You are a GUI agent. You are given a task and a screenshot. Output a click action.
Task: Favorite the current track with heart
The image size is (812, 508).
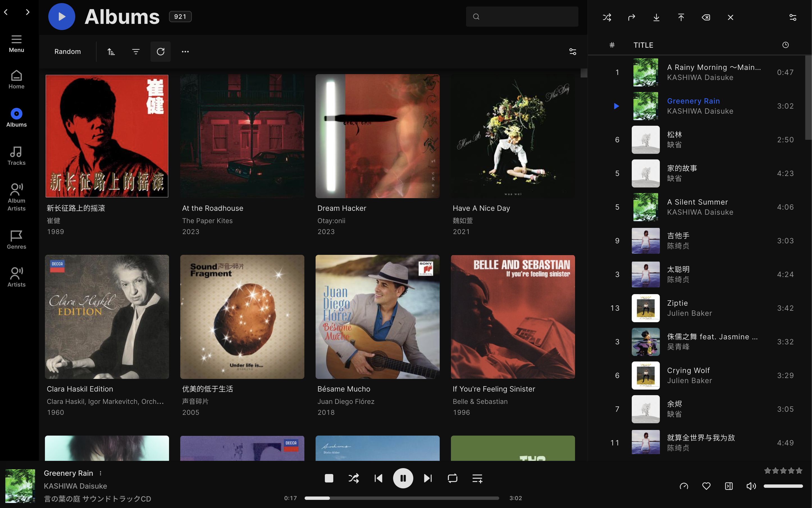(x=706, y=486)
